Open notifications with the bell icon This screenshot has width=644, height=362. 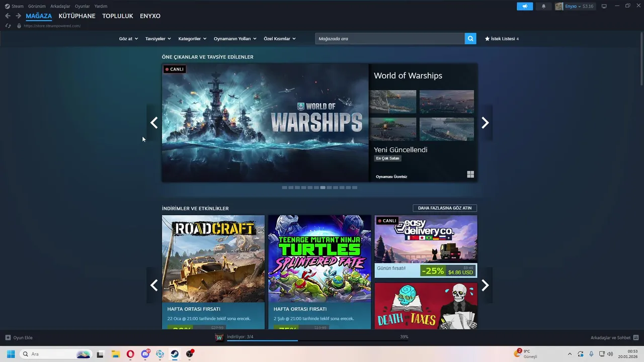point(543,6)
